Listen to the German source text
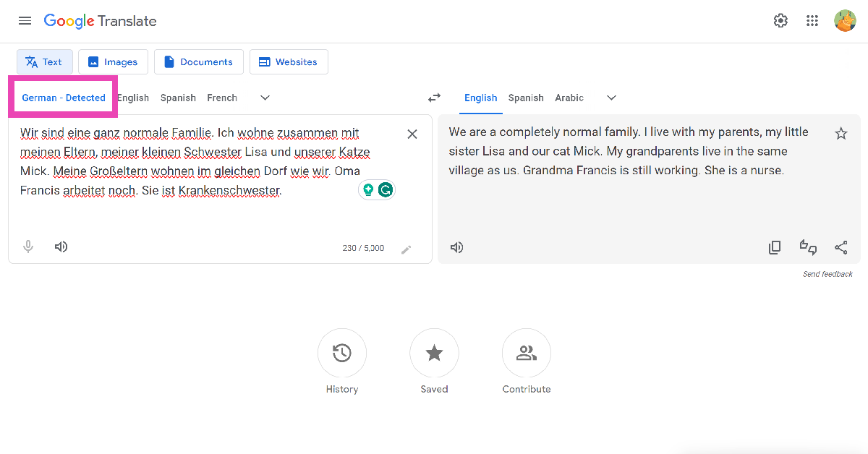 (x=61, y=247)
